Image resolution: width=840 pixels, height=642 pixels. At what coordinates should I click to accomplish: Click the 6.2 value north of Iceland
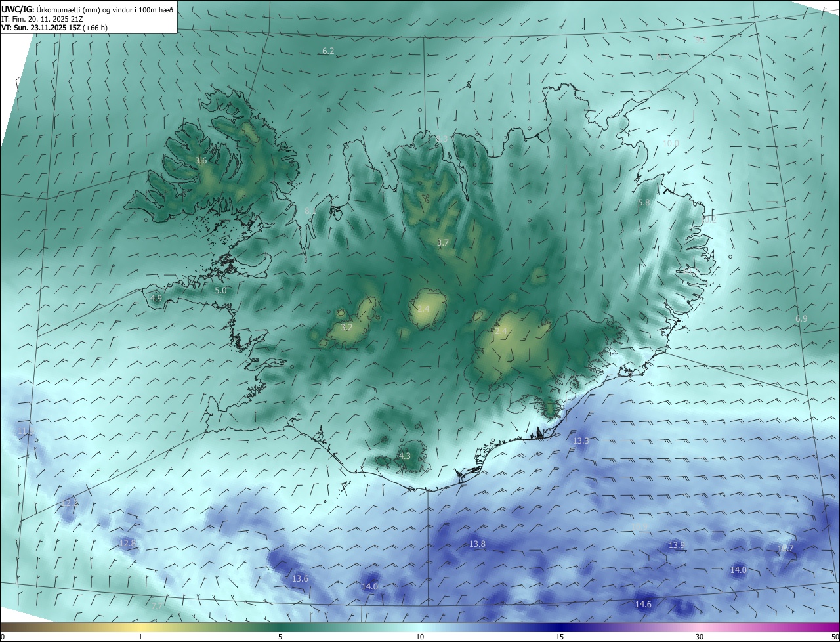pos(328,51)
